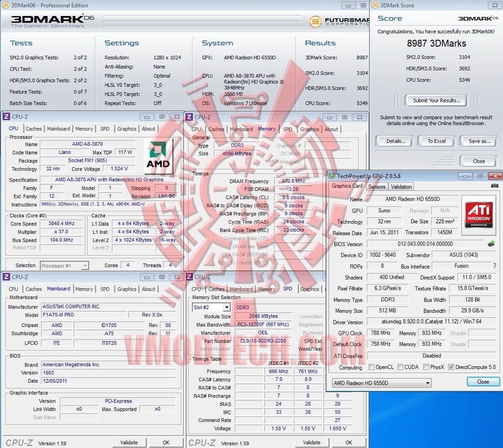The image size is (503, 448).
Task: Switch to Caches tab in CPU-Z CPU window
Action: (x=34, y=129)
